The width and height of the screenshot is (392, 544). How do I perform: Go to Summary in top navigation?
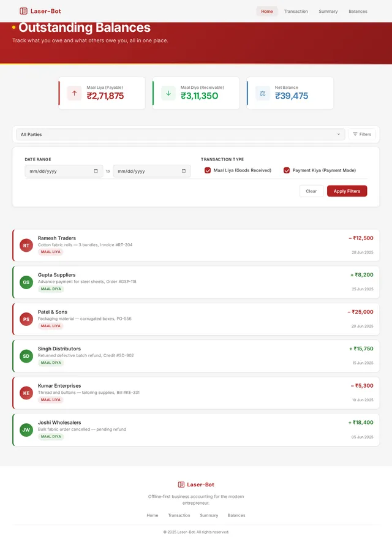coord(328,11)
